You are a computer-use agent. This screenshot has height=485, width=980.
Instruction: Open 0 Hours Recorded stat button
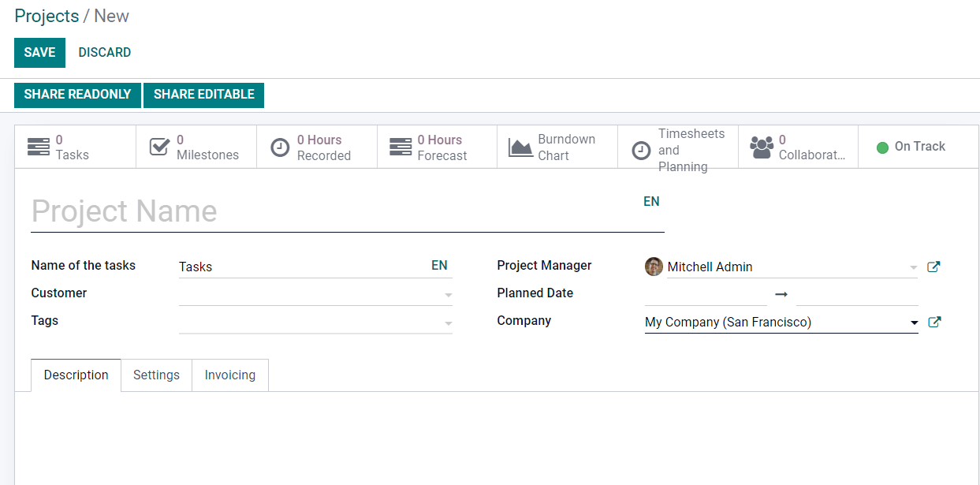point(317,147)
